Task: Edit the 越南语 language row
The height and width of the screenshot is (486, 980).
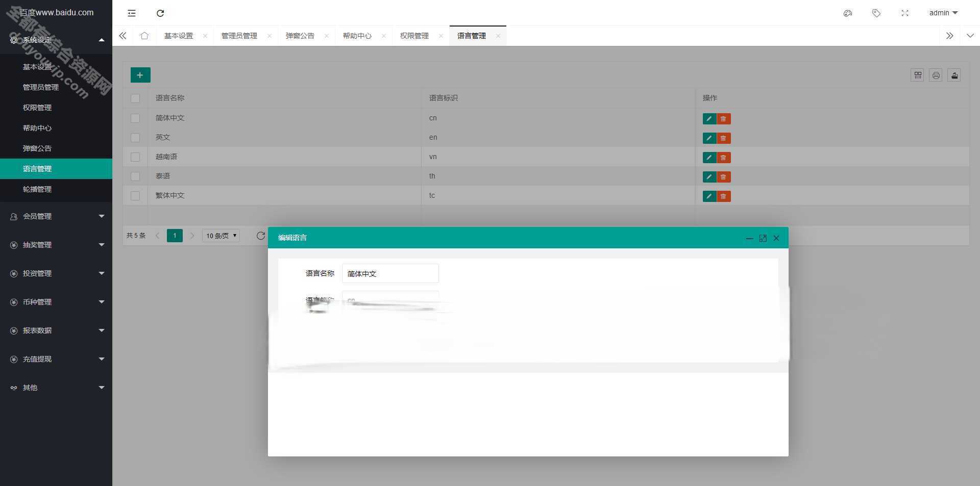Action: [x=709, y=158]
